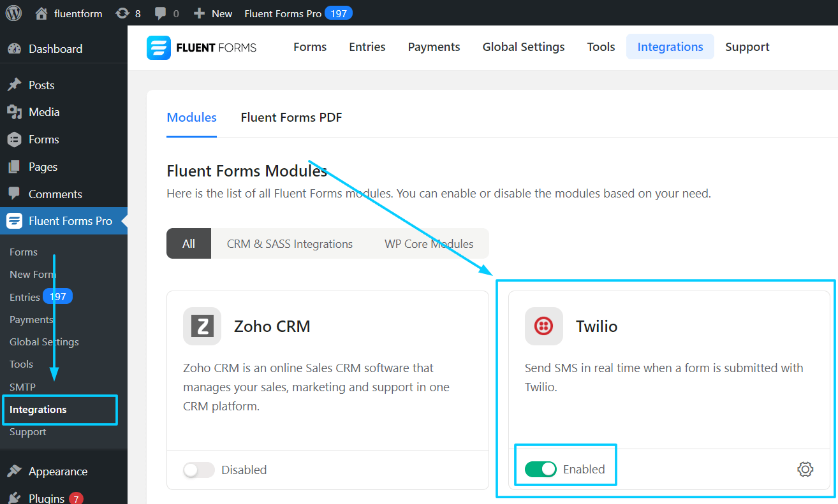
Task: Click the updates refresh icon in admin bar
Action: (x=121, y=12)
